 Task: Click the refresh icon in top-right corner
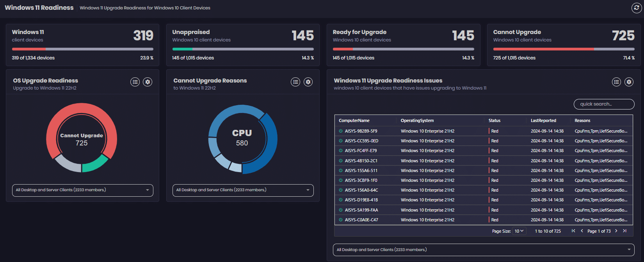[x=636, y=8]
